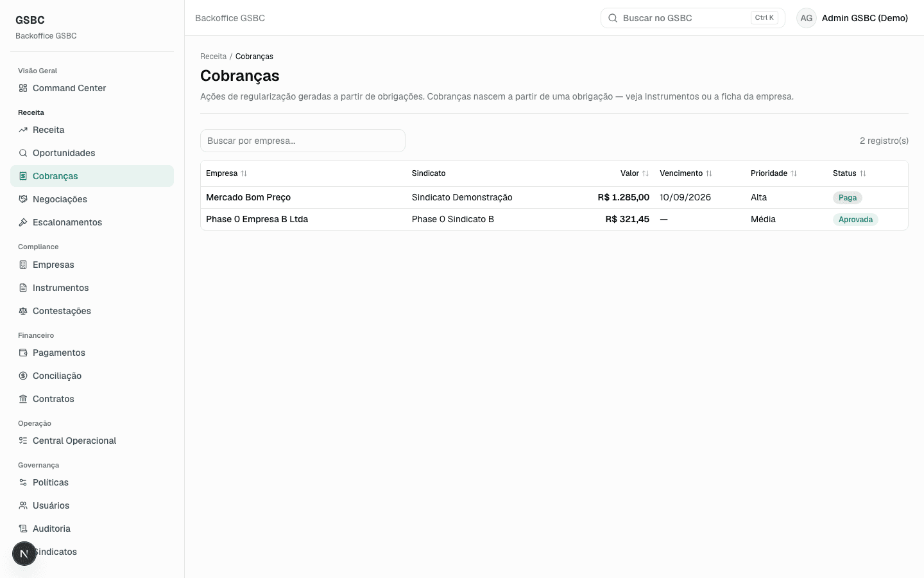Click the Command Center grid icon
The image size is (924, 578).
point(23,88)
